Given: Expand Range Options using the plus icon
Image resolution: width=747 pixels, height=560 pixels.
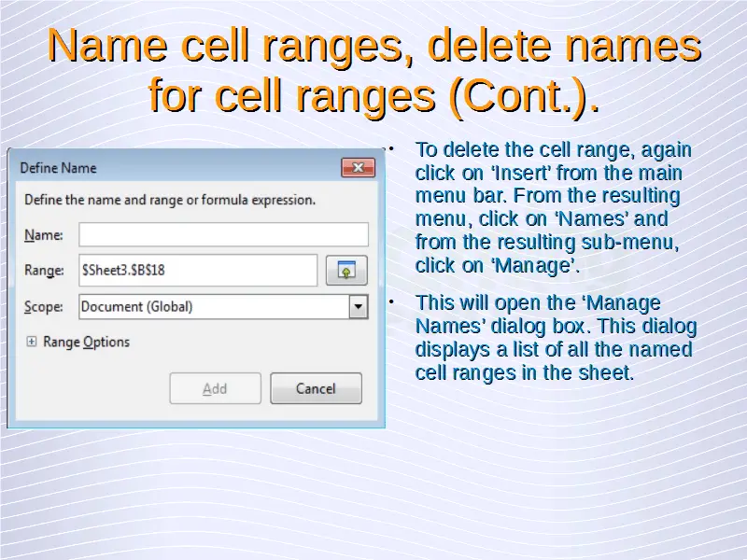Looking at the screenshot, I should coord(32,343).
